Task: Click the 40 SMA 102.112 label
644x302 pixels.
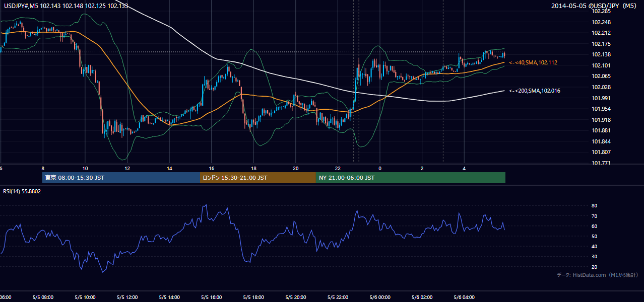Action: [x=533, y=62]
